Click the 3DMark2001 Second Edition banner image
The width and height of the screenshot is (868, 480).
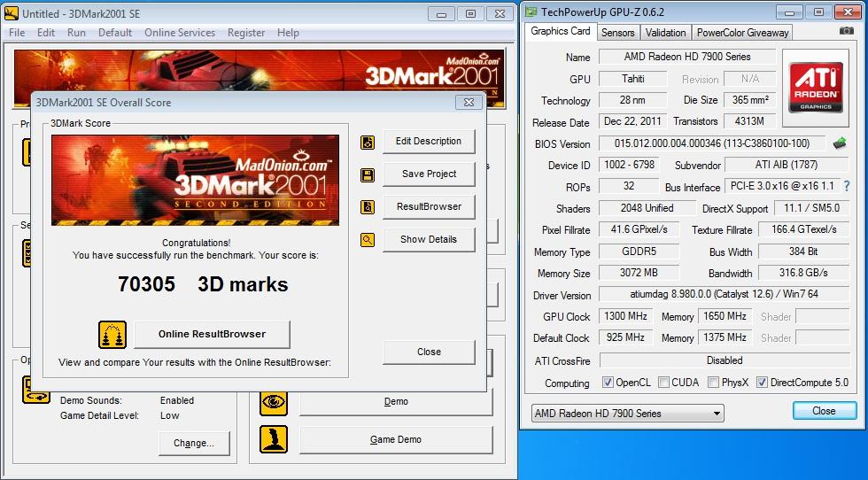195,181
